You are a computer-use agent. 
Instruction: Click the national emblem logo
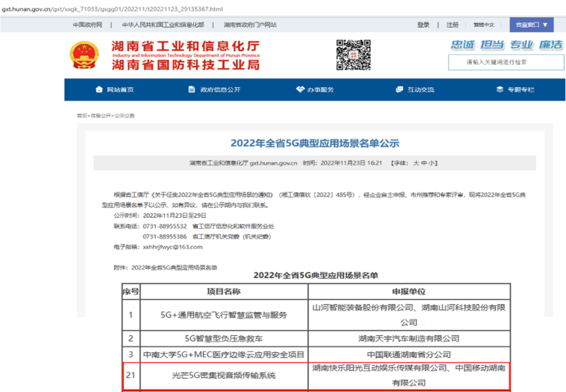pyautogui.click(x=87, y=56)
